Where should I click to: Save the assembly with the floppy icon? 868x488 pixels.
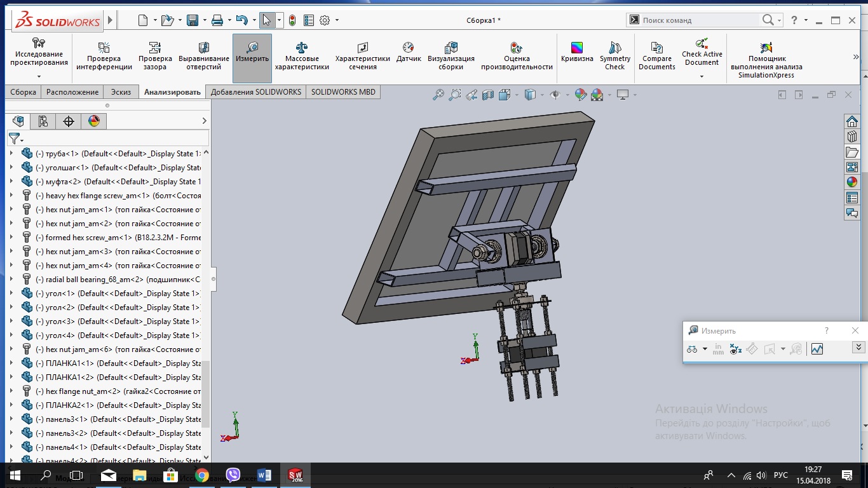[193, 20]
